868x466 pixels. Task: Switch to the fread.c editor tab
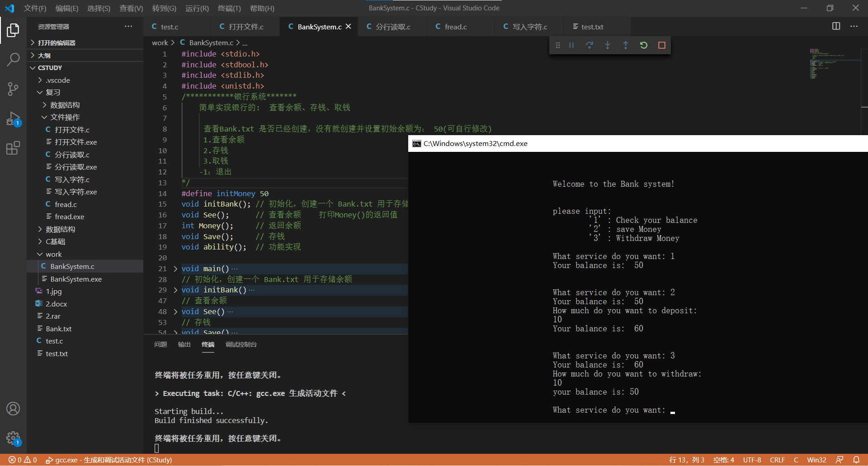tap(455, 27)
